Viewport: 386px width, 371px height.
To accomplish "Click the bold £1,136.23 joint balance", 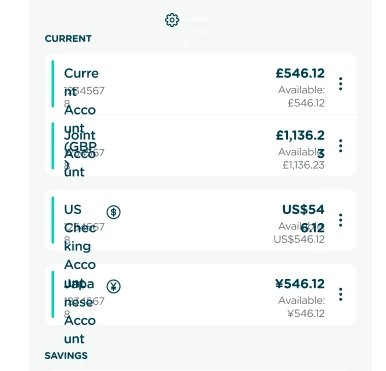I will [300, 144].
